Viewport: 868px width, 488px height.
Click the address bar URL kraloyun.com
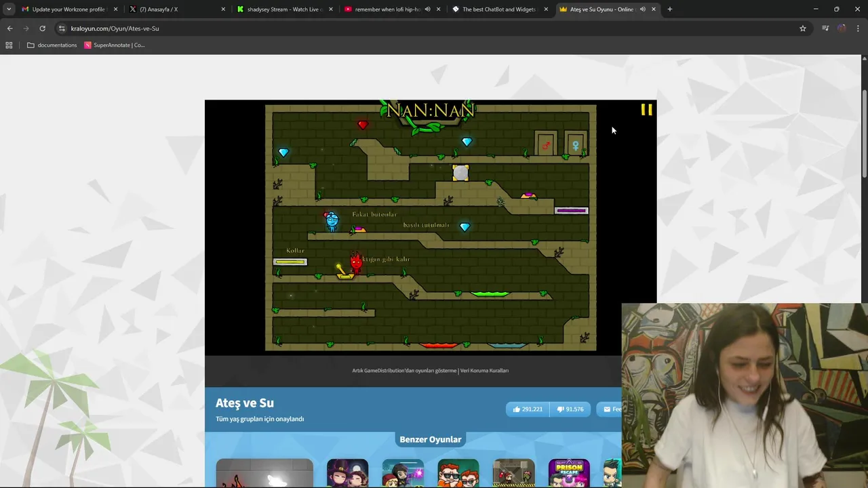point(115,28)
